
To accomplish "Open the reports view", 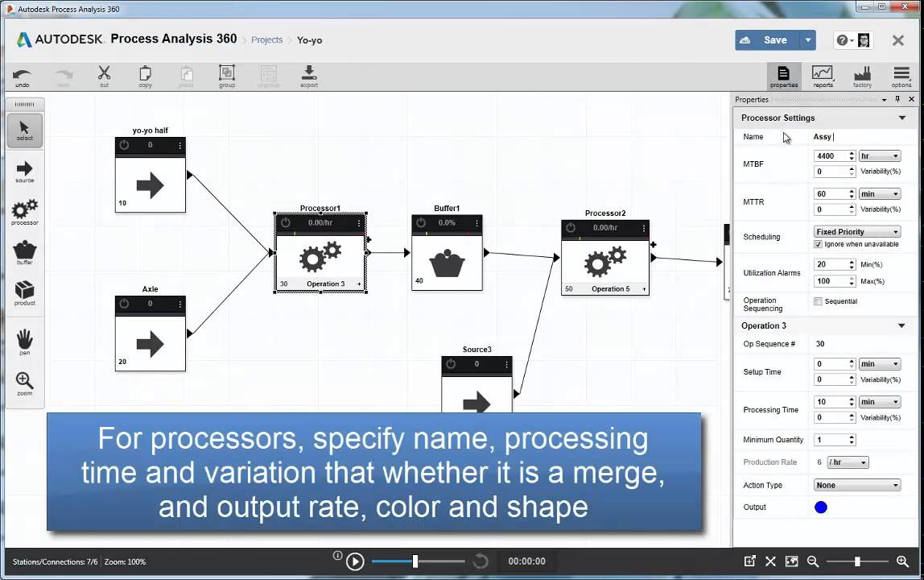I will click(x=823, y=77).
